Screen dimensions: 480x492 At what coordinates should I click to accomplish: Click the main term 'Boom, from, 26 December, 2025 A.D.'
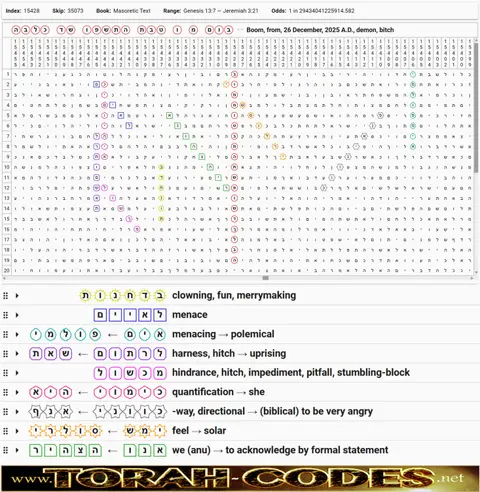click(320, 30)
